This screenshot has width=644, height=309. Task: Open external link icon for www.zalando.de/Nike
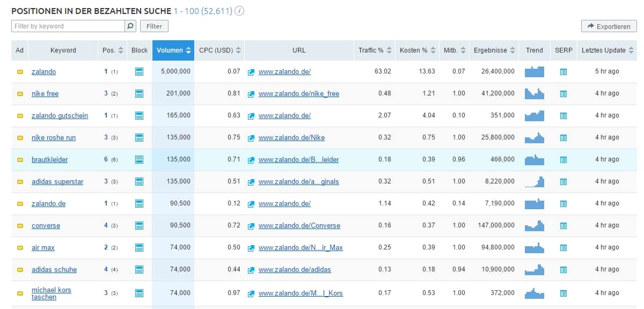[x=251, y=138]
